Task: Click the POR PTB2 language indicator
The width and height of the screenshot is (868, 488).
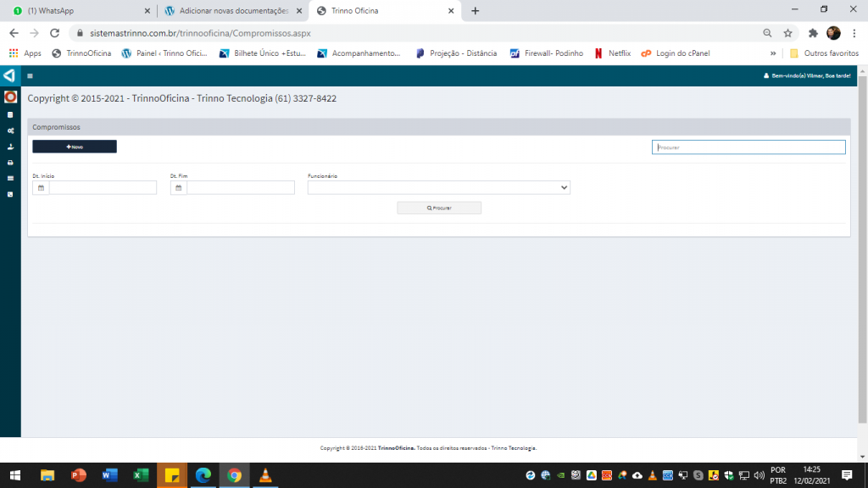Action: point(778,475)
